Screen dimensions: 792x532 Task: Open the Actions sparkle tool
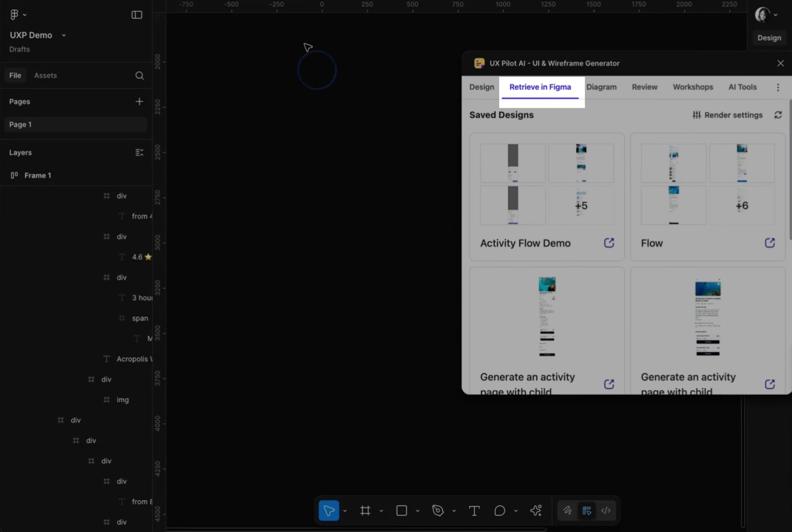(536, 511)
